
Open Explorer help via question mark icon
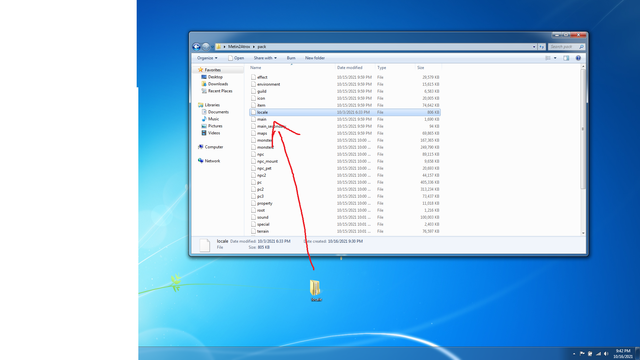click(578, 58)
